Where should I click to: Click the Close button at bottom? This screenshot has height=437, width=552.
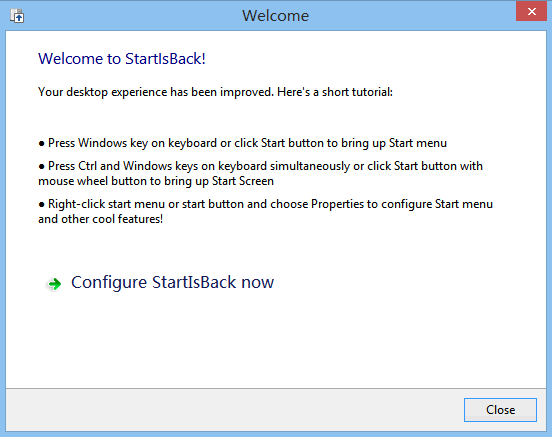500,410
